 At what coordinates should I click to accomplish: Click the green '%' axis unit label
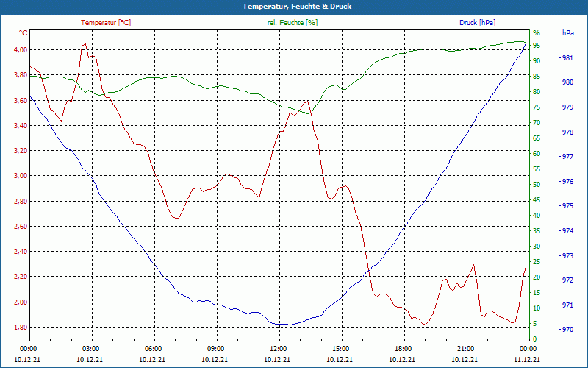pyautogui.click(x=537, y=32)
